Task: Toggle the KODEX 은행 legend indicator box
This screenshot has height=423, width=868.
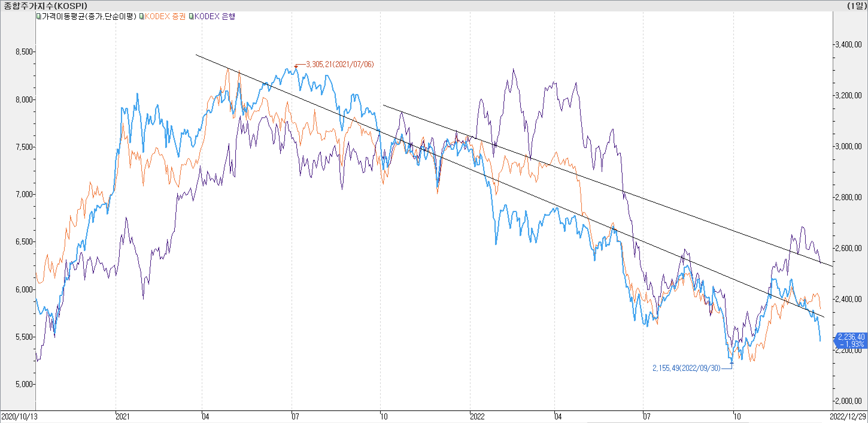Action: [191, 16]
